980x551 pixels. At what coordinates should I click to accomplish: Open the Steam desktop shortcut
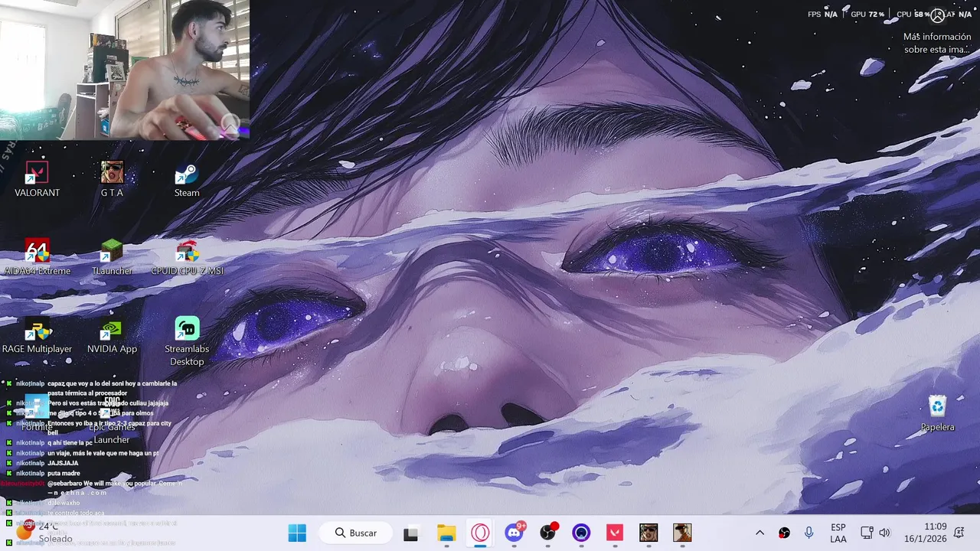click(187, 179)
